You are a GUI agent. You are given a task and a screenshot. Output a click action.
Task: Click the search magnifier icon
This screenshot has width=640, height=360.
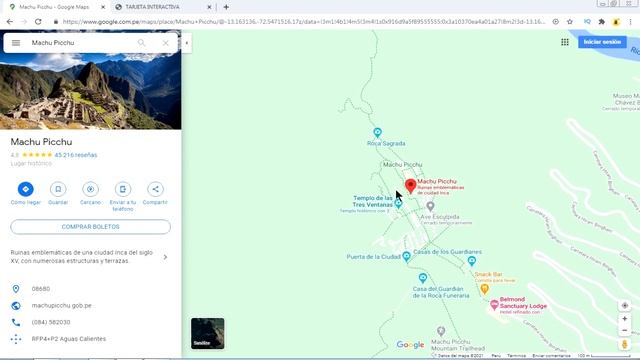[141, 43]
